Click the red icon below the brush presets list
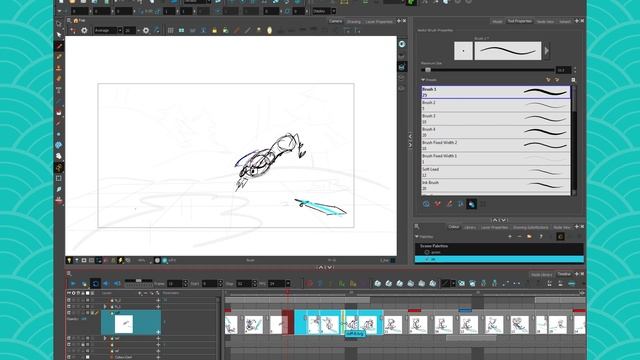This screenshot has height=360, width=640. coord(438,204)
